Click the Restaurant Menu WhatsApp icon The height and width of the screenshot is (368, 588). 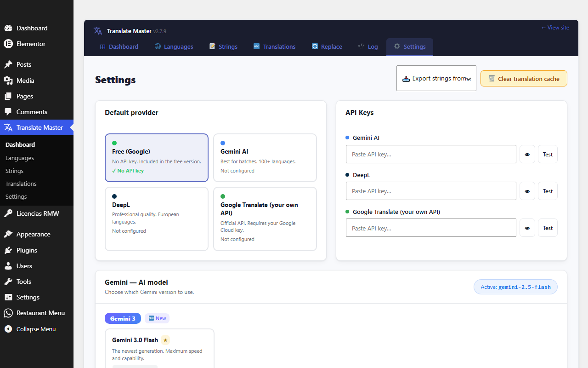(8, 313)
